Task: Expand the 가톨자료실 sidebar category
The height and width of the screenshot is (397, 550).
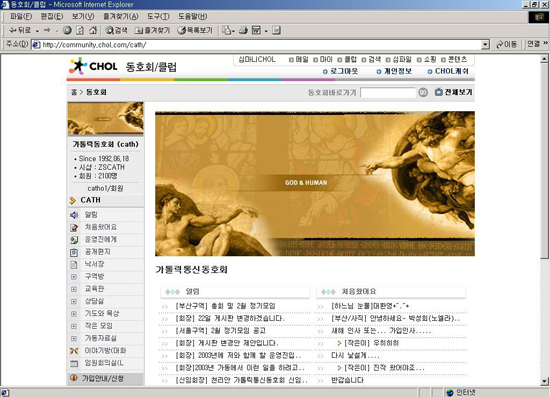Action: click(x=74, y=338)
